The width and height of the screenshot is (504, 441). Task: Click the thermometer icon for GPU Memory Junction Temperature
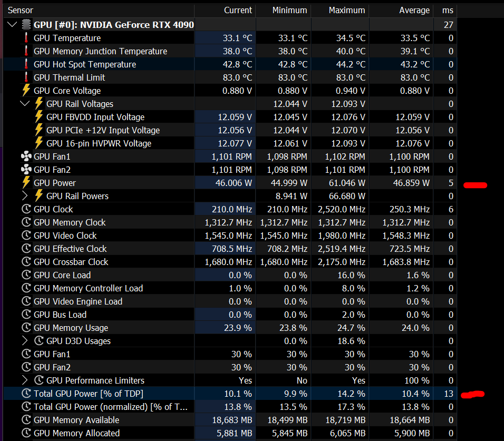click(x=26, y=51)
